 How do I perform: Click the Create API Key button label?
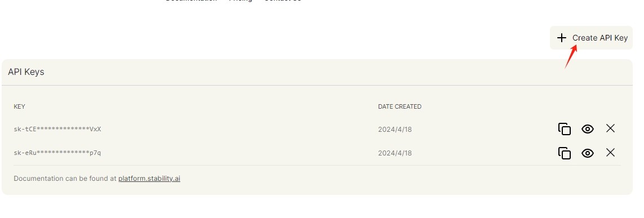click(x=600, y=38)
